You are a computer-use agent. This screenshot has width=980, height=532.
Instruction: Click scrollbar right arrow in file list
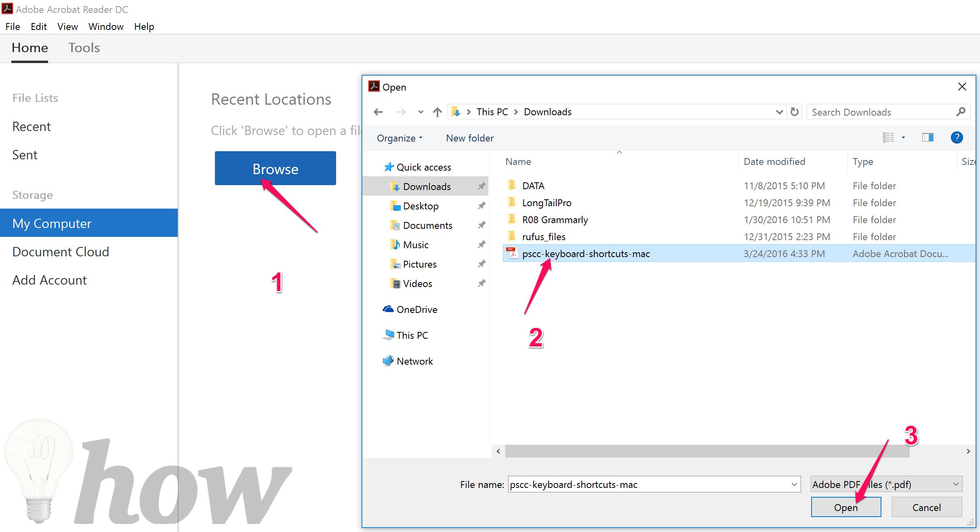point(968,451)
